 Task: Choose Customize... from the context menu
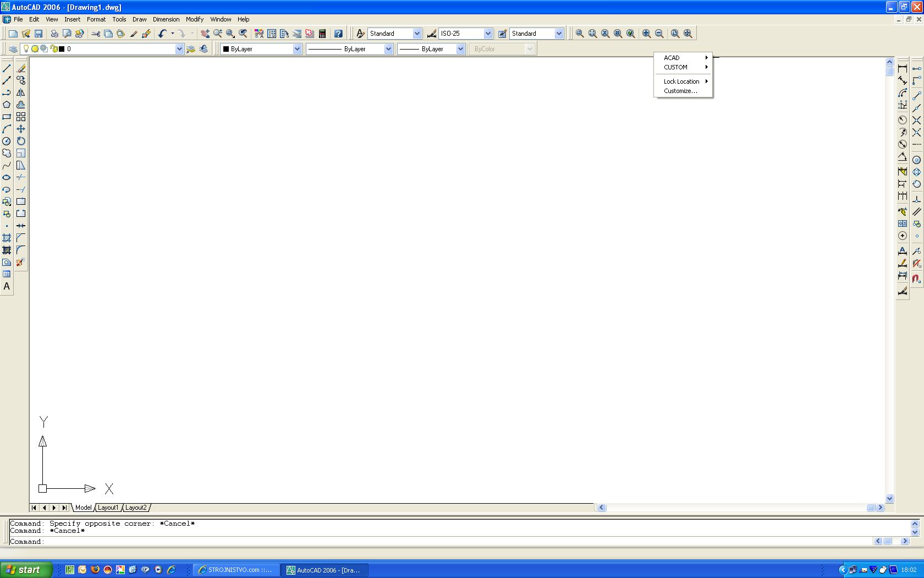click(680, 91)
